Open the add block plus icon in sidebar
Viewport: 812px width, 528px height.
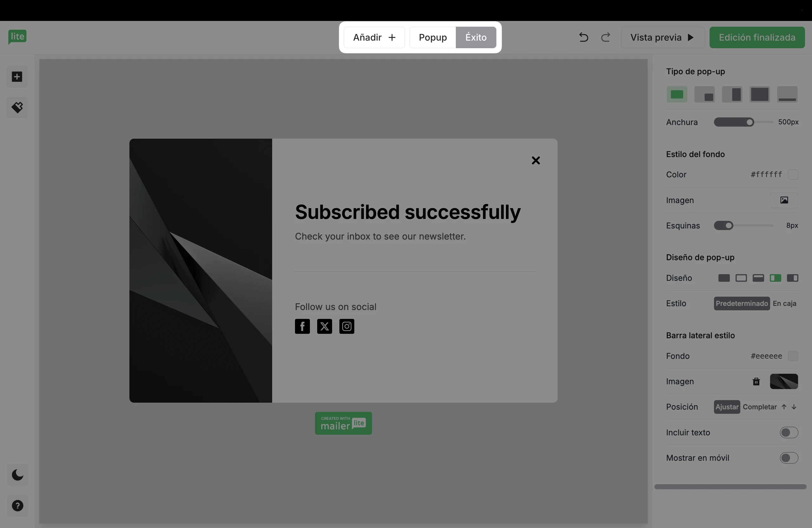17,77
